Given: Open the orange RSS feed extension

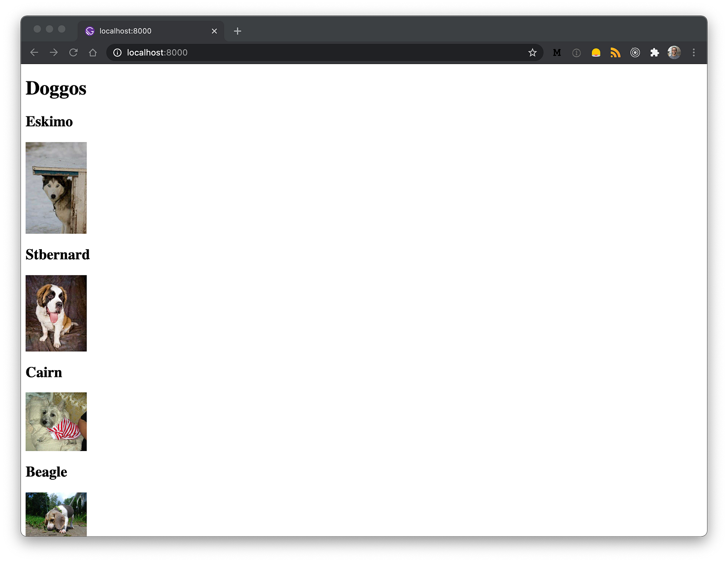Looking at the screenshot, I should click(616, 53).
